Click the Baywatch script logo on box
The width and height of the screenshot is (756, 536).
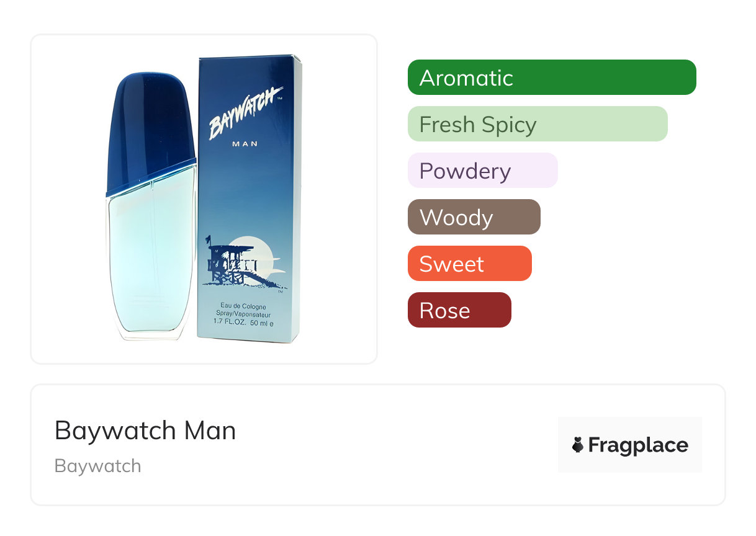tap(245, 113)
